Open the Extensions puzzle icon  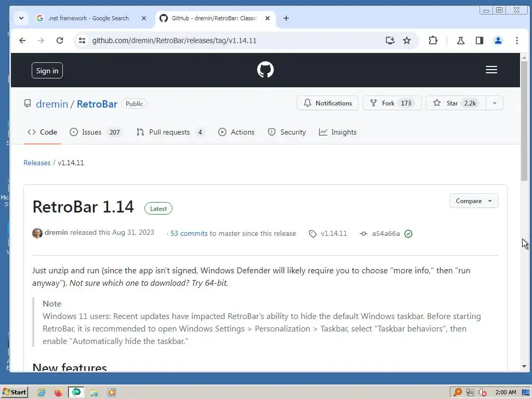pyautogui.click(x=433, y=41)
